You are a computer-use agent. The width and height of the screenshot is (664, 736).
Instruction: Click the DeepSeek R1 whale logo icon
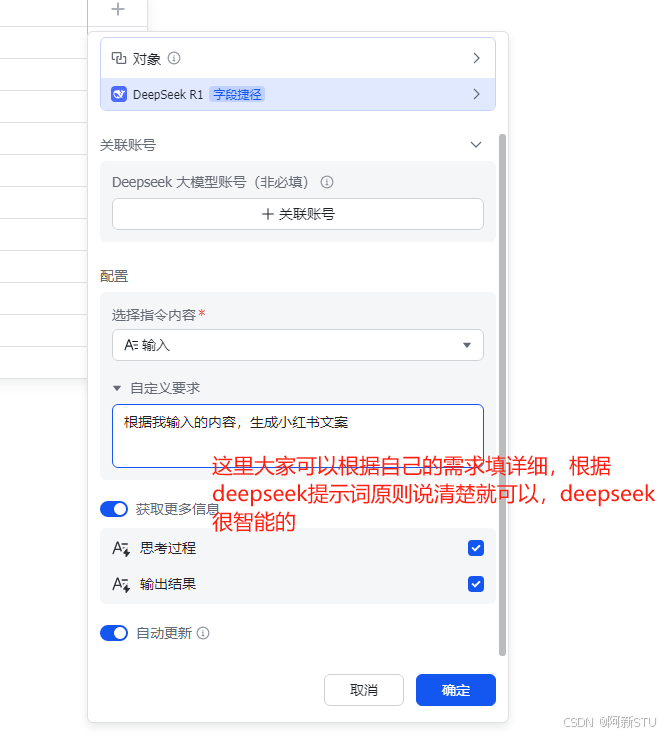[119, 94]
